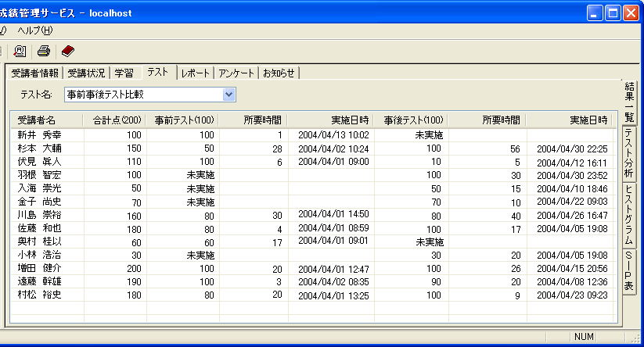Viewport: 644px width, 347px height.
Task: Select row 小林 浩治
Action: [x=314, y=255]
